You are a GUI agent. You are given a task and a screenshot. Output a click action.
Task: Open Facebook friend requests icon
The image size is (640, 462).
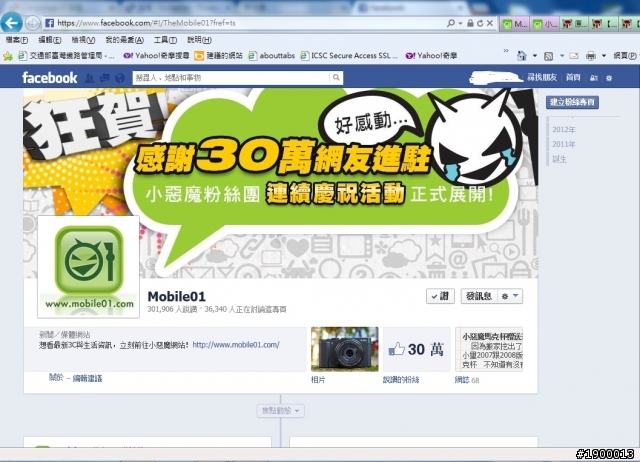tap(89, 78)
